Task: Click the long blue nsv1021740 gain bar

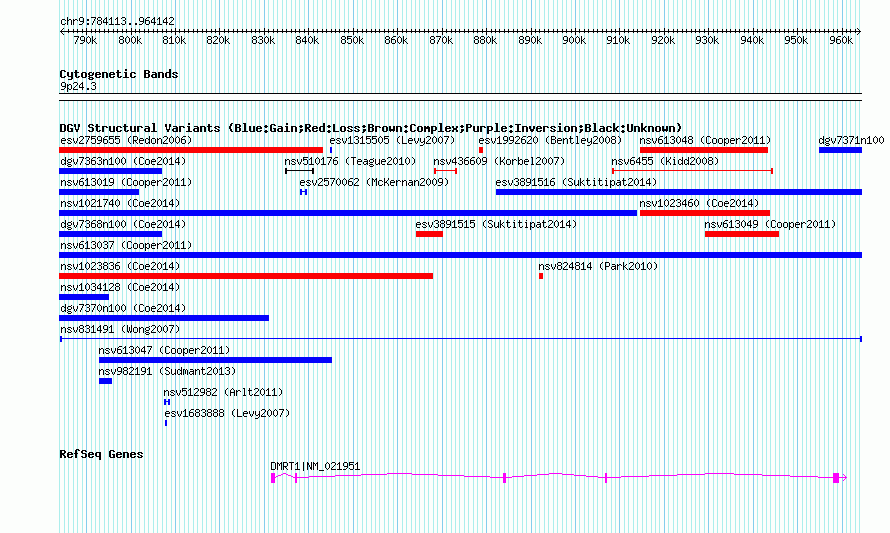Action: [x=348, y=213]
